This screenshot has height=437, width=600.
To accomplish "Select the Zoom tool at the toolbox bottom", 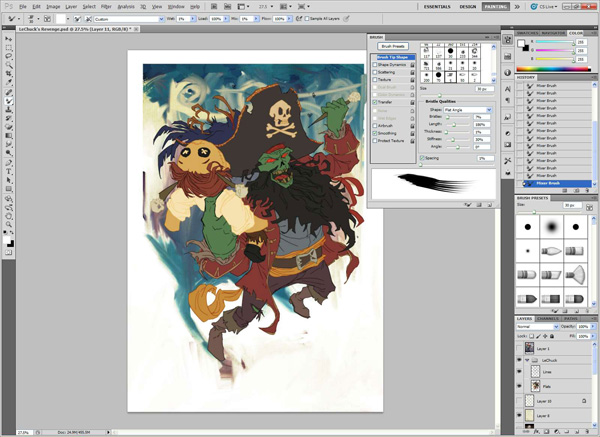I will coord(8,225).
